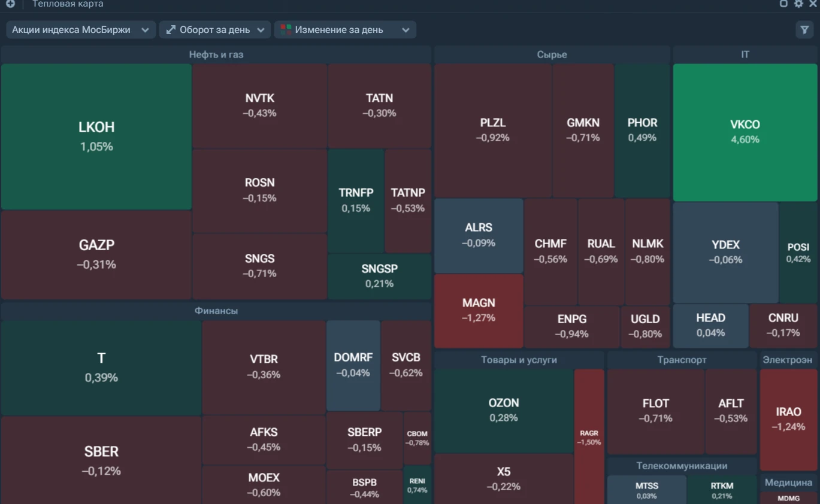Select the IT sector header
820x504 pixels.
745,54
